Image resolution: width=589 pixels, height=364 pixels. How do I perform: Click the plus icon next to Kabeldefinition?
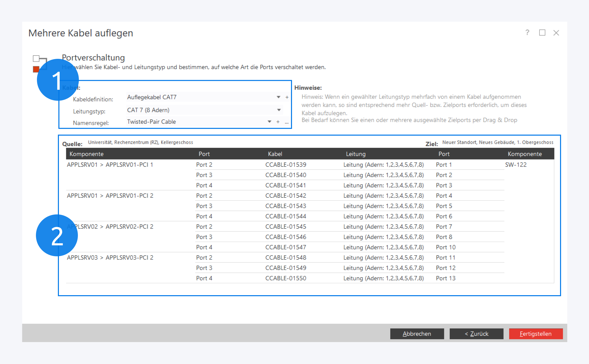tap(287, 97)
